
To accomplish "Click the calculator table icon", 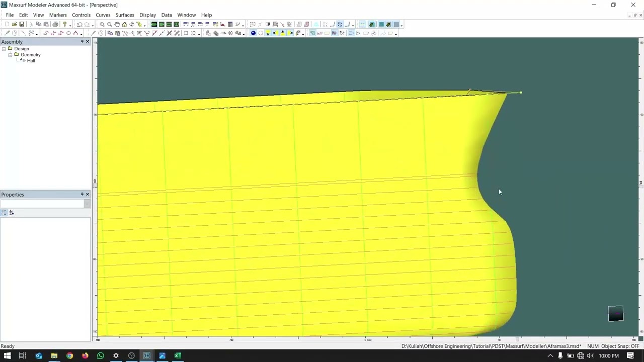I will 230,24.
